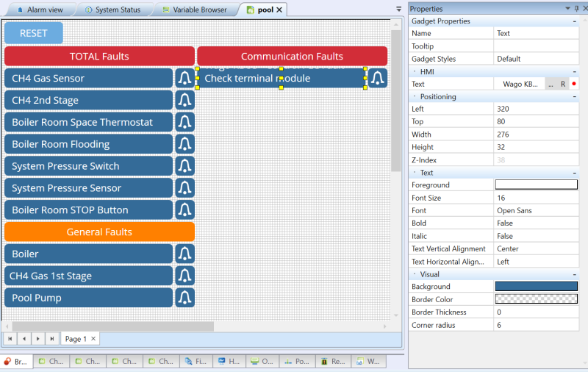Select the General Faults header
The image size is (588, 372).
click(99, 232)
